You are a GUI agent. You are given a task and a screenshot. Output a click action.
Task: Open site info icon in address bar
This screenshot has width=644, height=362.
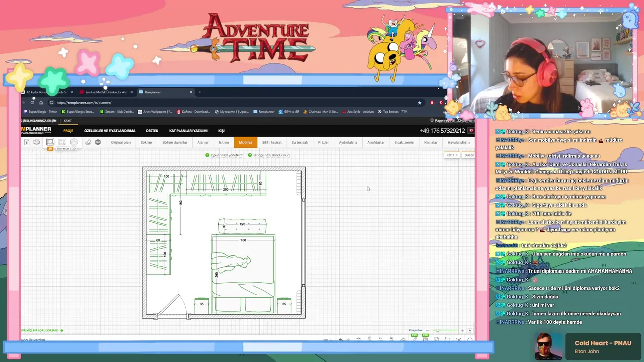click(x=52, y=103)
